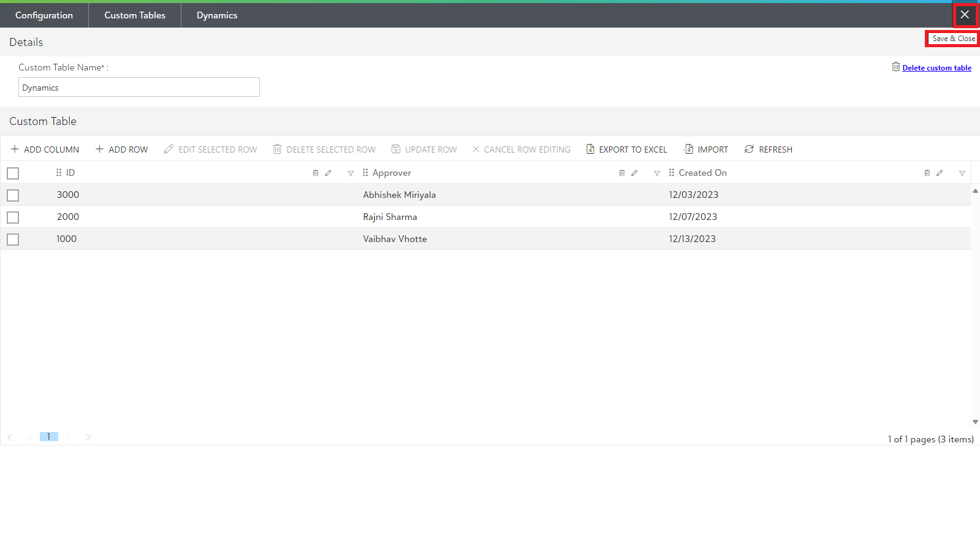Delete the Approver column using its trash icon
Viewport: 980px width, 549px height.
tap(622, 173)
